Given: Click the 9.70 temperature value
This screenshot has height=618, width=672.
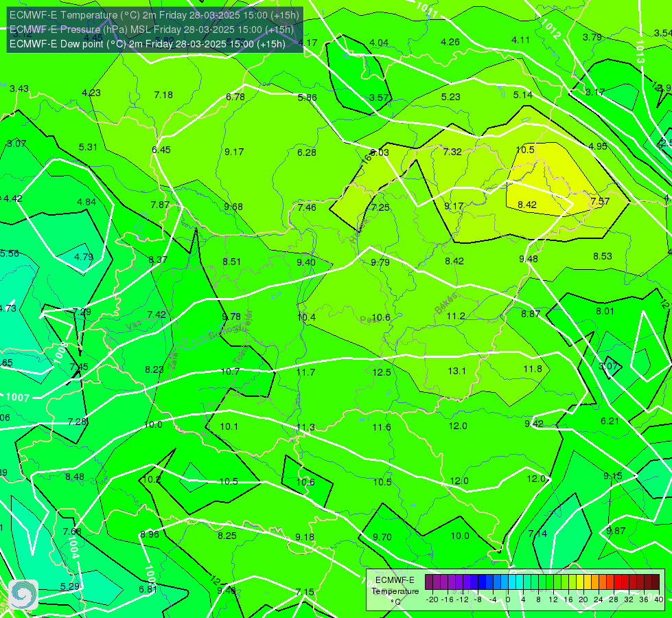Looking at the screenshot, I should (x=382, y=537).
